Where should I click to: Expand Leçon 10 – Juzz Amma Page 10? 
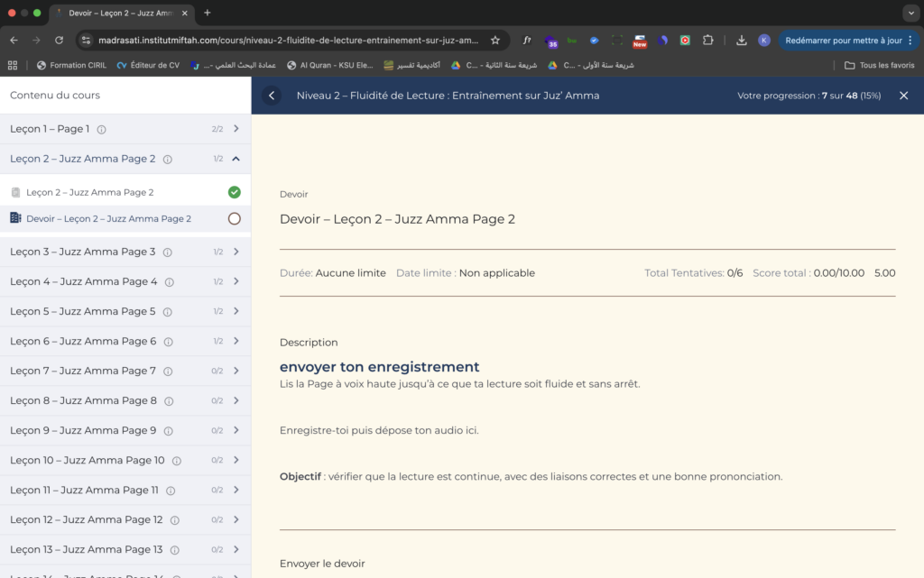click(236, 460)
